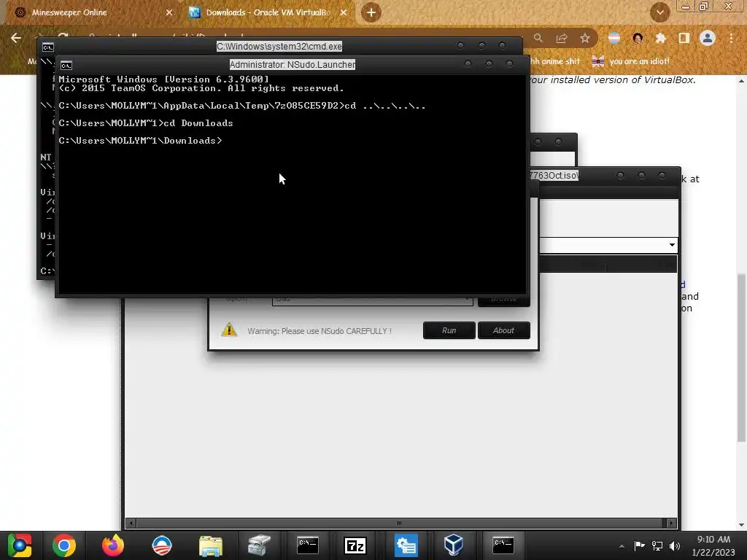Screen dimensions: 747x560
Task: Open the network tray icon
Action: point(657,545)
